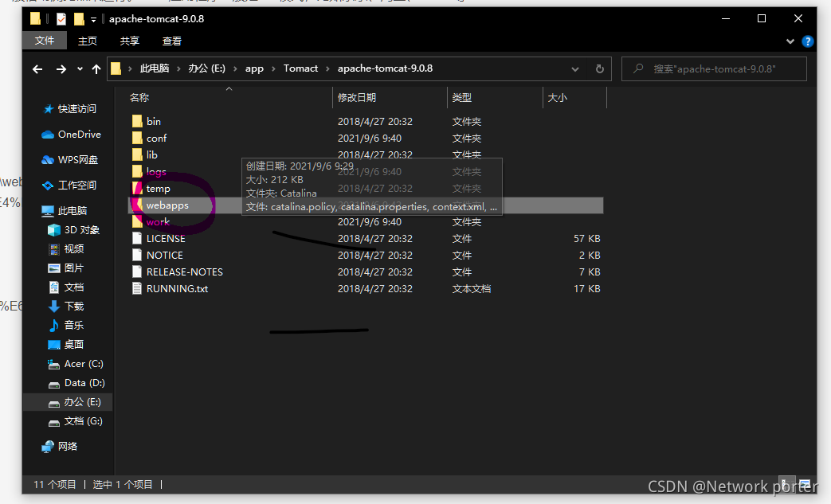Open the 主页 ribbon tab
Viewport: 831px width, 504px height.
click(88, 41)
